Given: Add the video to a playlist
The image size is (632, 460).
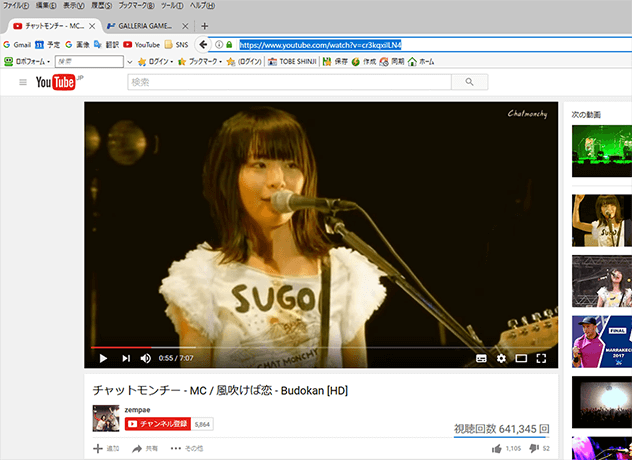Looking at the screenshot, I should pos(106,448).
